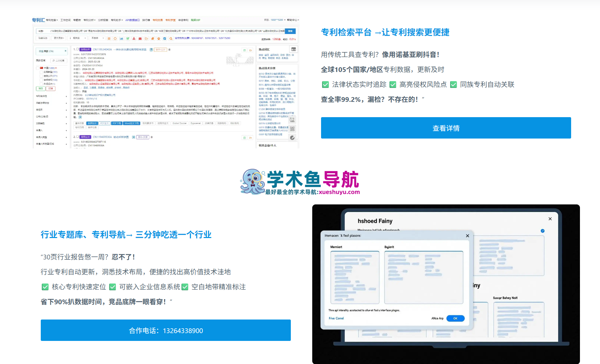Select result 1 checkbox for CN119534043A

(77, 49)
